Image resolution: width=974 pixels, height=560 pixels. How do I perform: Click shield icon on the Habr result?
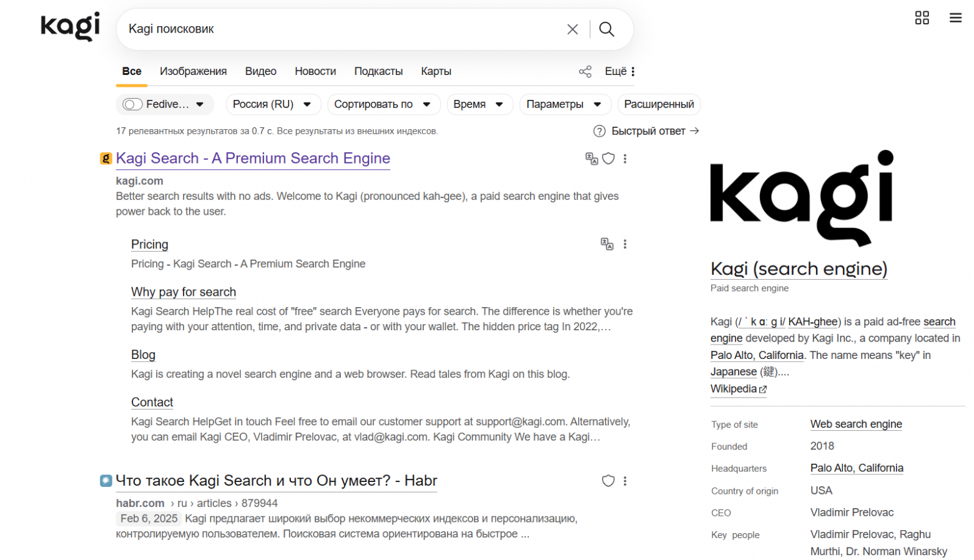point(609,481)
